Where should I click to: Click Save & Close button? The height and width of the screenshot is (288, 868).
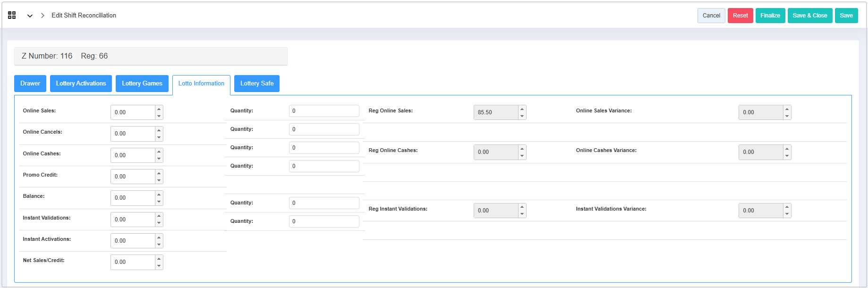pos(809,16)
